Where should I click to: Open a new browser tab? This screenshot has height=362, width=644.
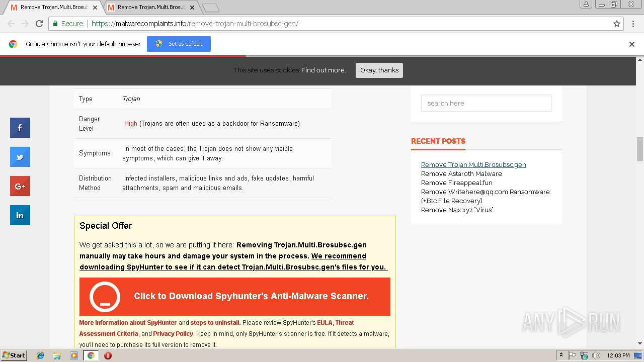[x=211, y=8]
